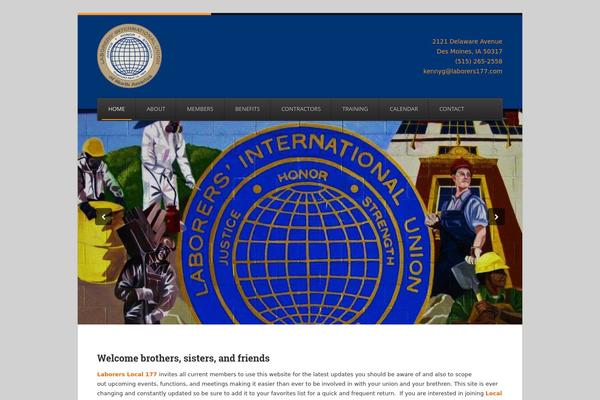Click the (515) 265-2558 phone number
600x400 pixels.
(x=478, y=61)
